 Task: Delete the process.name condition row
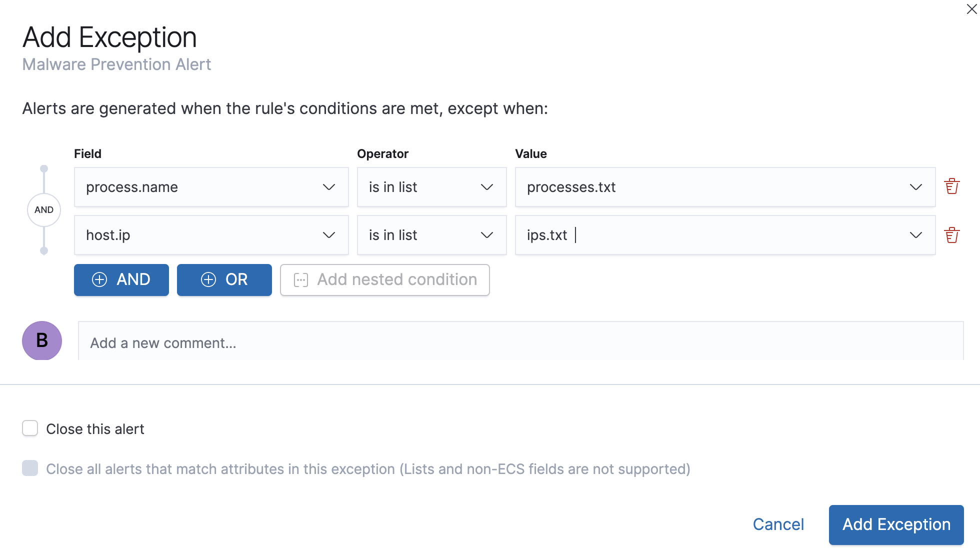pyautogui.click(x=951, y=185)
